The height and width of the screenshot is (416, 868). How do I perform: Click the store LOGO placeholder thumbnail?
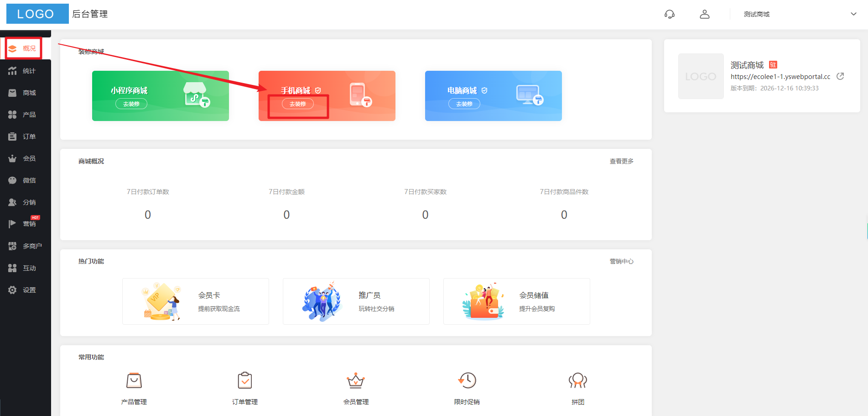click(701, 76)
